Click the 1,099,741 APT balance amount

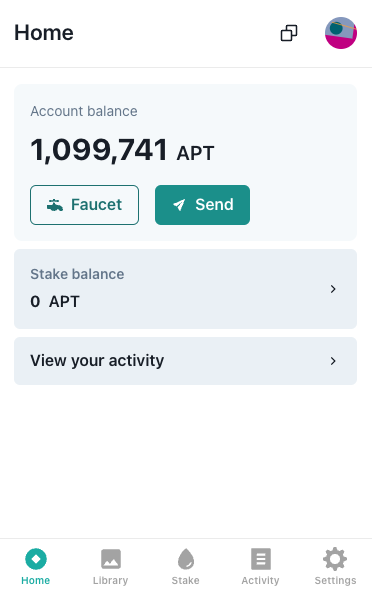click(122, 151)
